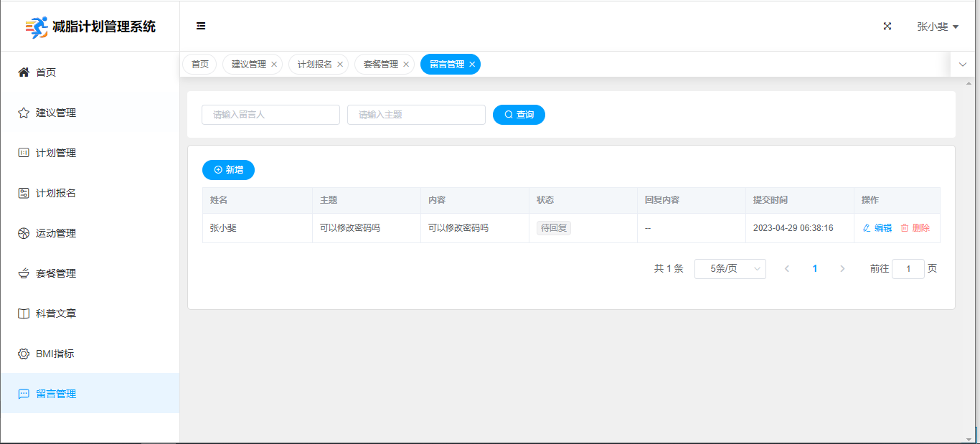Open 首页 via the home icon
The image size is (980, 444).
point(24,72)
